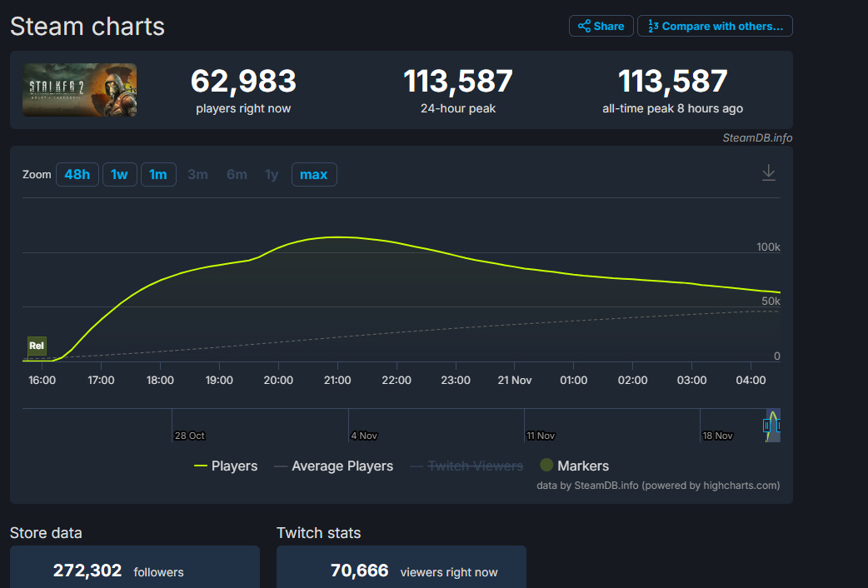Click the Store data heading
Viewport: 868px width, 588px height.
pyautogui.click(x=46, y=533)
